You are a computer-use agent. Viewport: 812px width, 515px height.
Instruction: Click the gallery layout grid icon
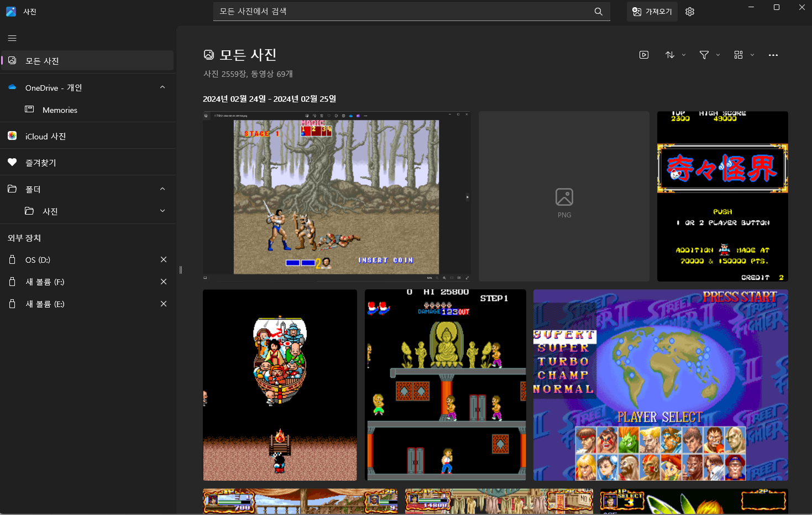(738, 55)
